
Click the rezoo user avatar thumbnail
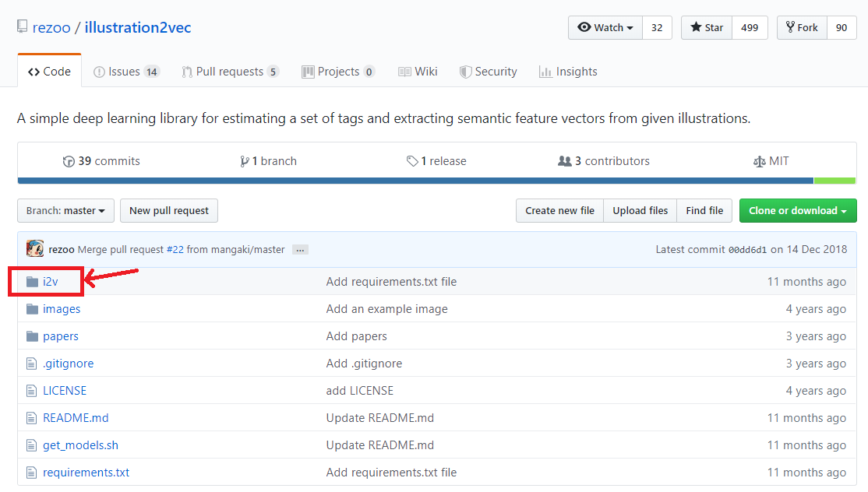tap(35, 249)
